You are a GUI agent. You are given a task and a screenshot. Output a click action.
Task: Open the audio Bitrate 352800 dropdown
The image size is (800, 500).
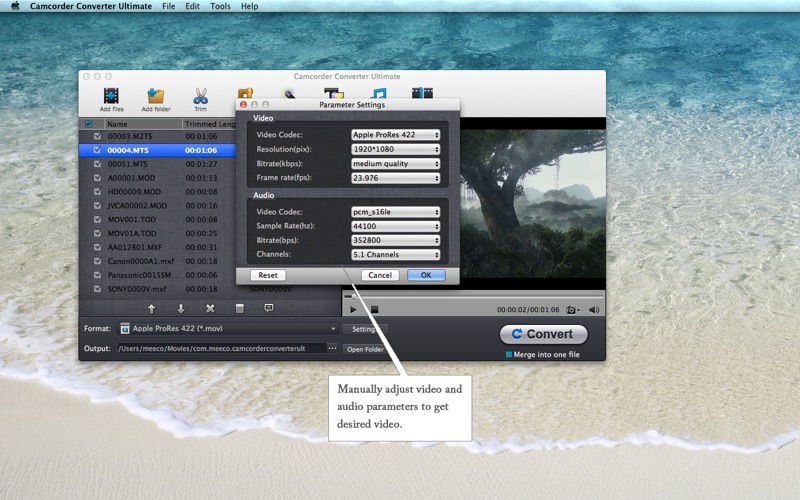395,240
